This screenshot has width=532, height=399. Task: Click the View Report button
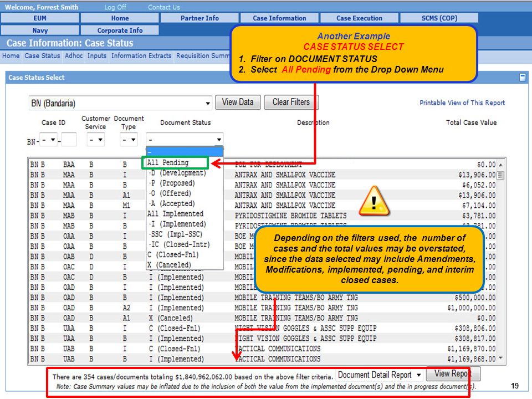(x=453, y=374)
